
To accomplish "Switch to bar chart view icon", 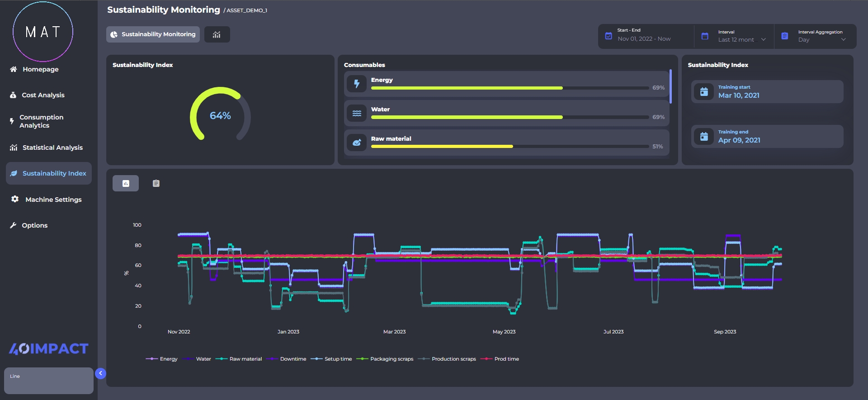I will coord(126,183).
